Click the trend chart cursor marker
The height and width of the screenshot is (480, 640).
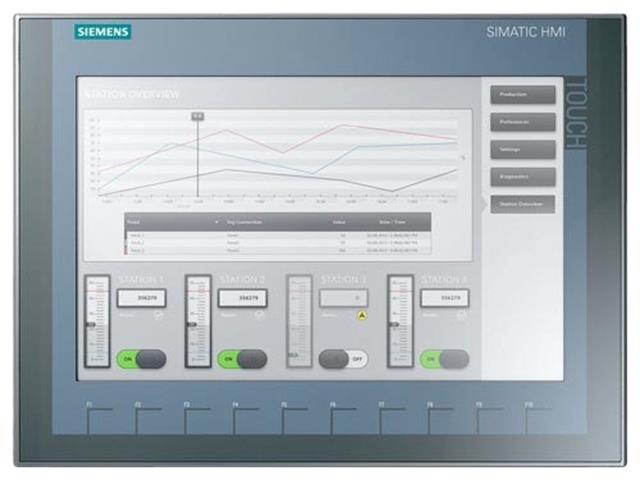click(x=197, y=117)
